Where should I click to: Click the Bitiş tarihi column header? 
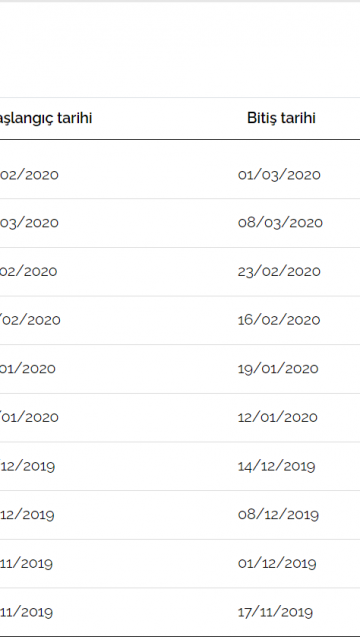point(281,118)
